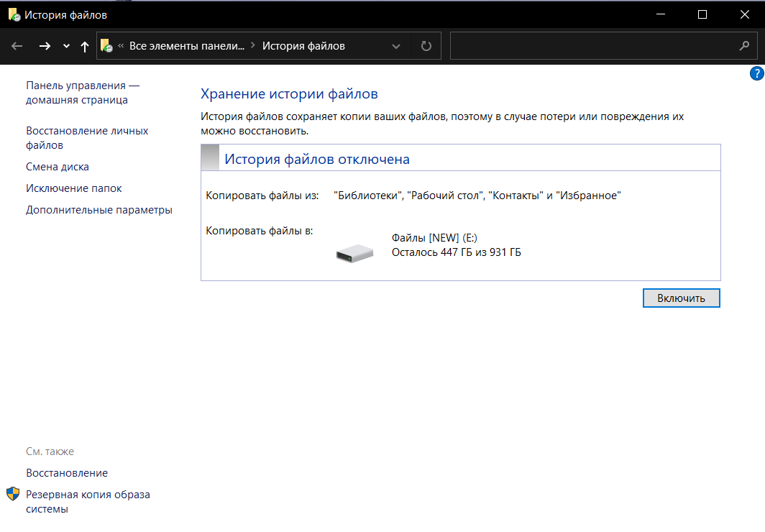Click История файлов breadcrumb segment
This screenshot has width=765, height=532.
tap(303, 46)
